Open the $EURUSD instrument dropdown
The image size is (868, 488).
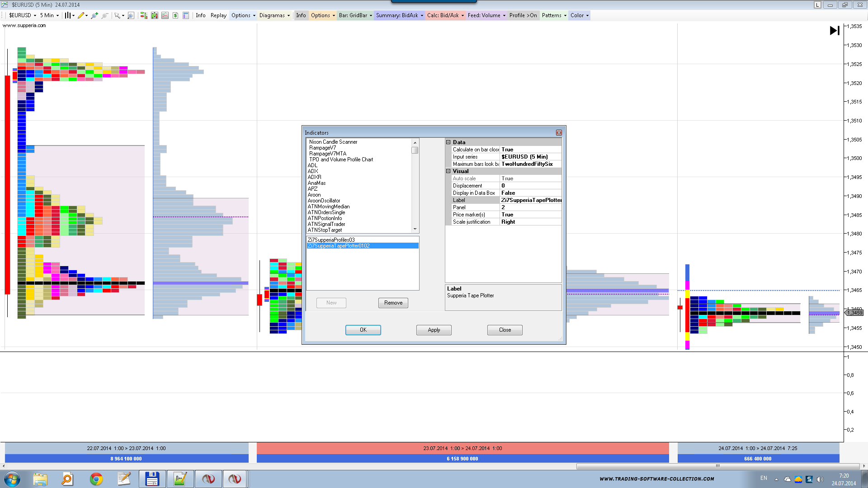pyautogui.click(x=23, y=15)
